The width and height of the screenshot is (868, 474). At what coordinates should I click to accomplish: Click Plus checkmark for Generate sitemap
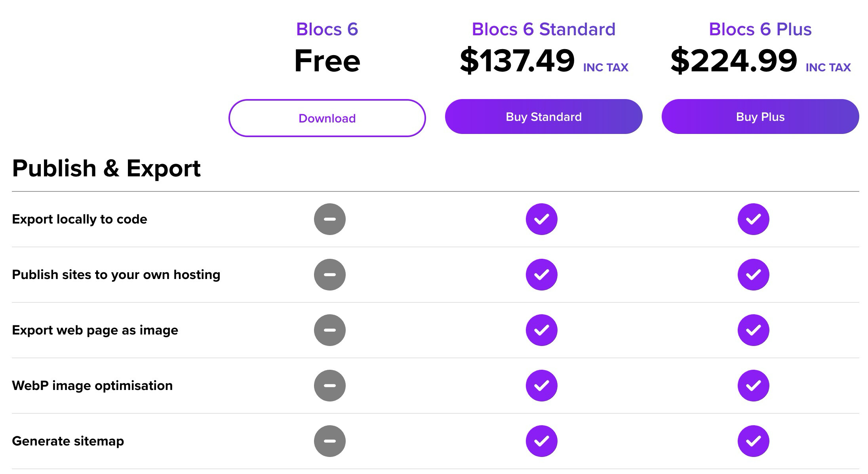point(753,441)
